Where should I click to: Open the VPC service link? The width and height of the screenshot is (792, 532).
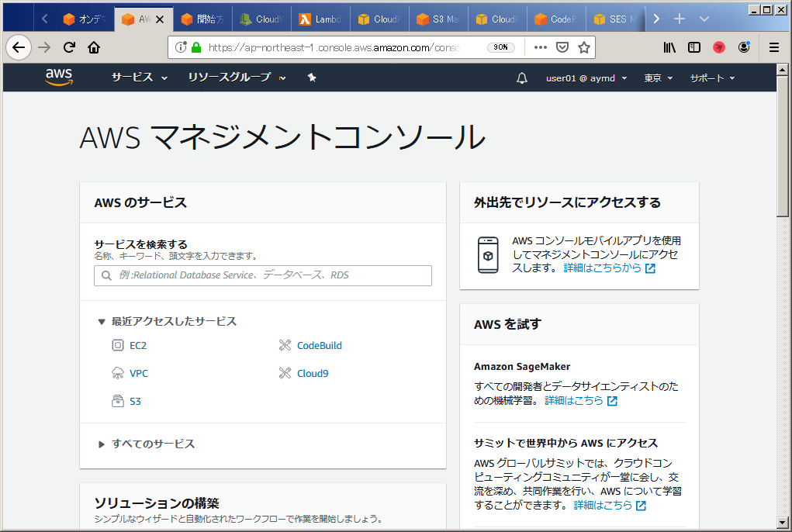(x=139, y=373)
